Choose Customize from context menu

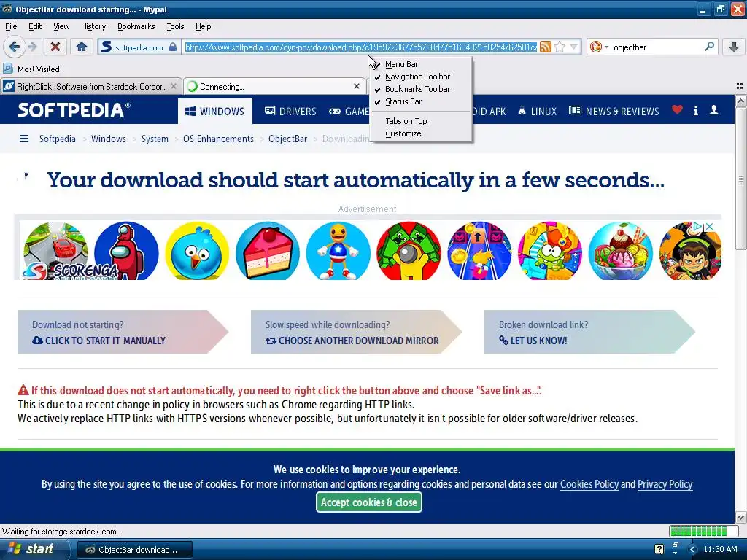coord(421,134)
